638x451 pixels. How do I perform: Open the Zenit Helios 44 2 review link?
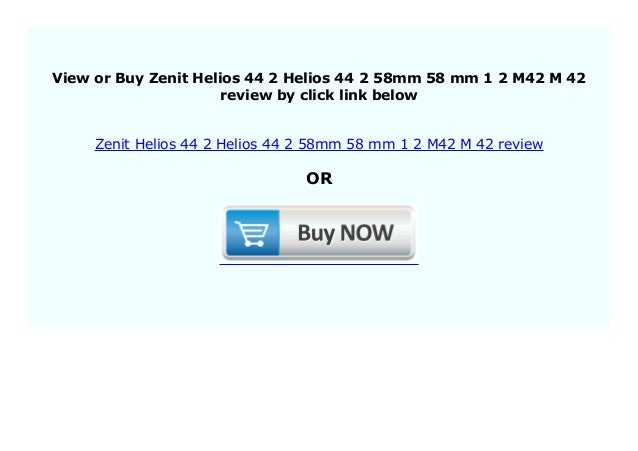[319, 144]
